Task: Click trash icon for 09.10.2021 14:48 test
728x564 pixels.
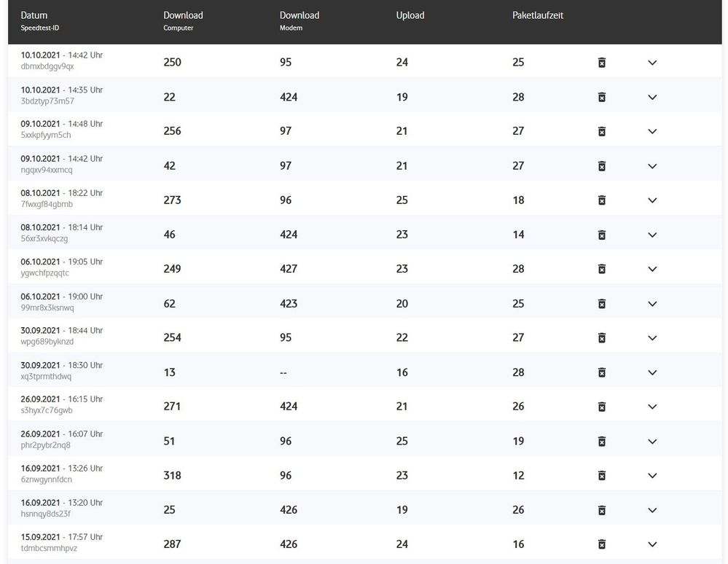Action: pos(602,131)
